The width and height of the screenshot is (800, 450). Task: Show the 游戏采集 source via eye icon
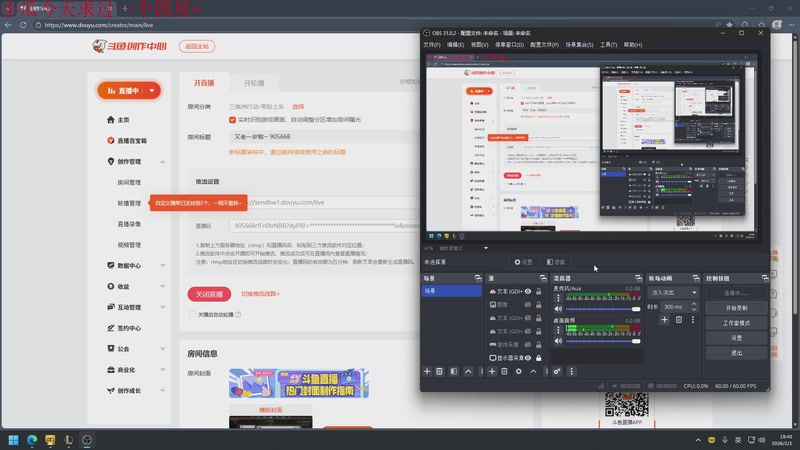pyautogui.click(x=528, y=344)
